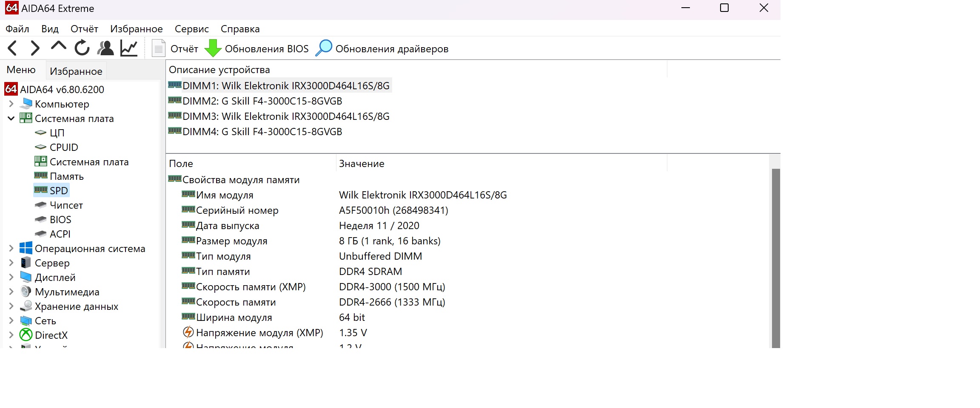Select the Серийный номер value A5F50010h
This screenshot has height=408, width=980.
click(x=393, y=210)
